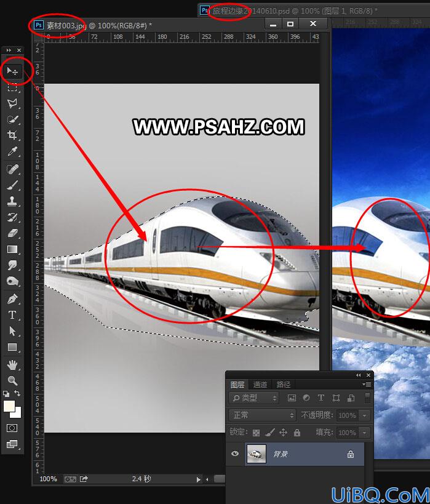Open the layers panel flyout menu
Viewport: 430px width, 504px height.
(x=367, y=384)
